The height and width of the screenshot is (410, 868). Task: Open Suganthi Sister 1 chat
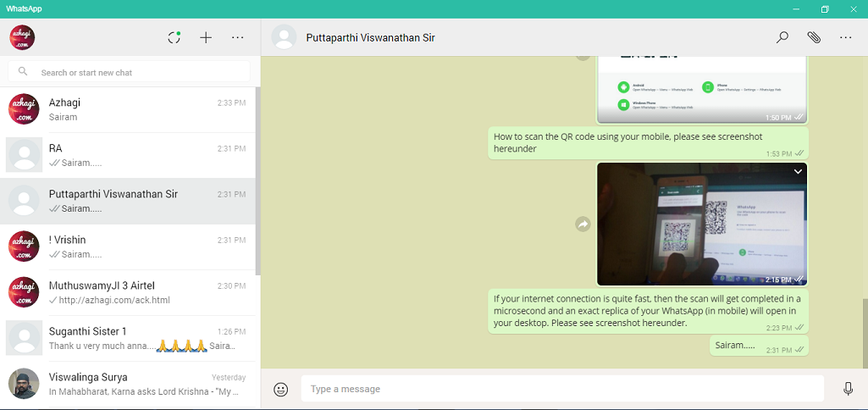[128, 339]
